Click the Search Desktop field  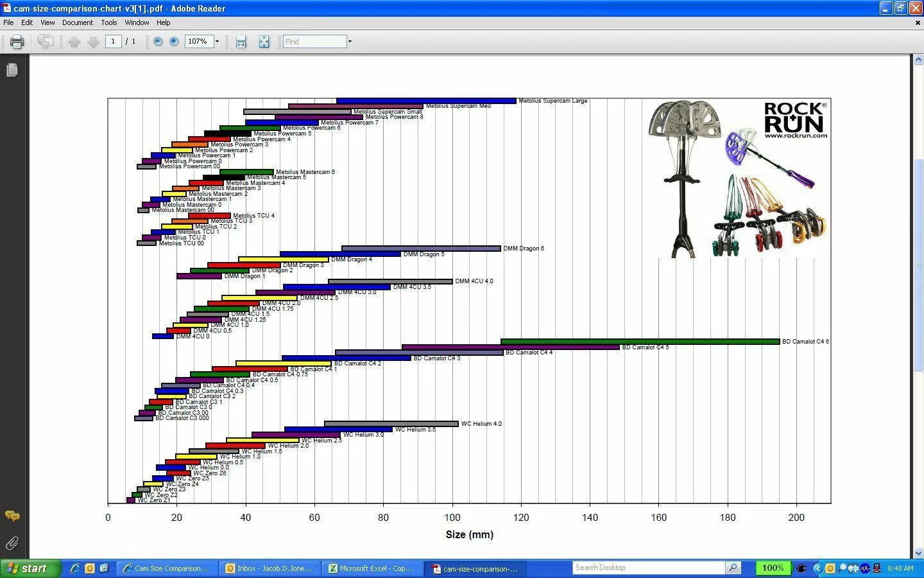pyautogui.click(x=649, y=568)
